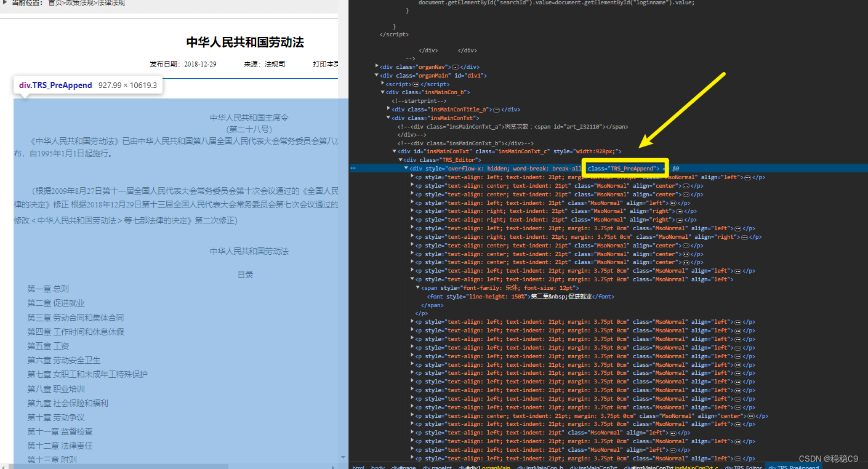Screen dimensions: 868x469
Task: Click the div.TRS_PreAppend breadcrumb in DevTools
Action: tap(794, 467)
